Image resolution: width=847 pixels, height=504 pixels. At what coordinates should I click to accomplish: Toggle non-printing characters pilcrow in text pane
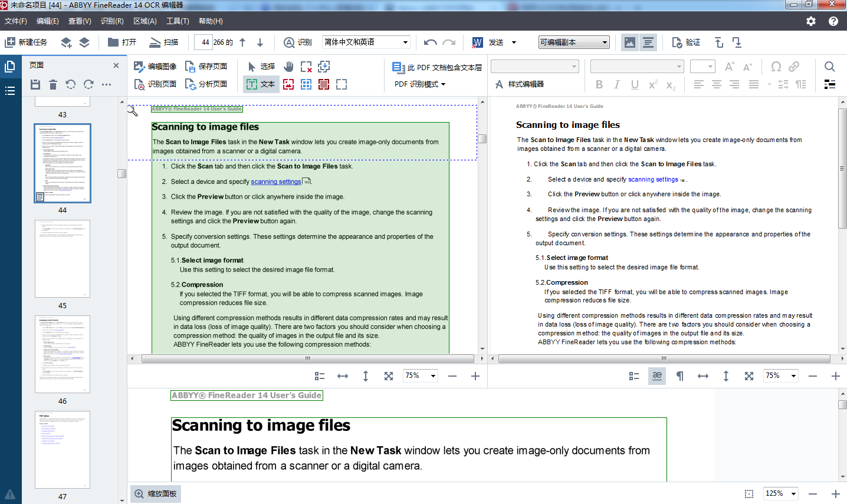680,376
